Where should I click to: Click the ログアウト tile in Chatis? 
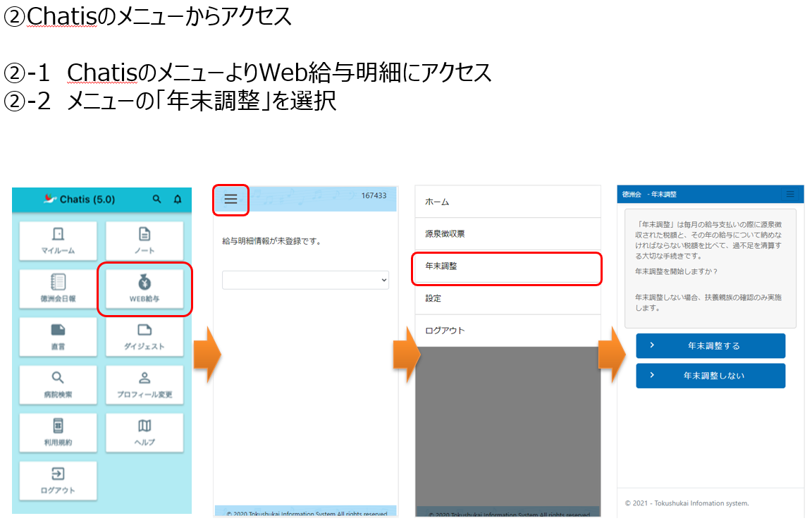pos(58,481)
